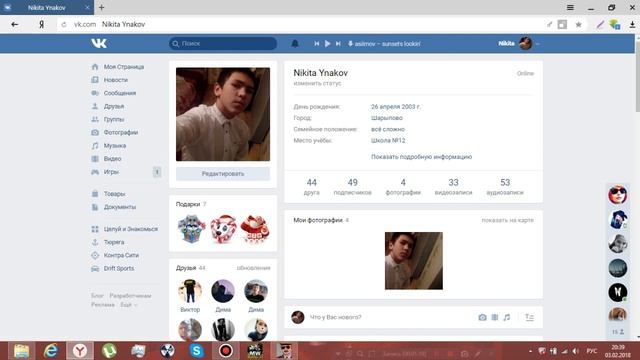Open the main profile photo
The width and height of the screenshot is (640, 360).
223,114
